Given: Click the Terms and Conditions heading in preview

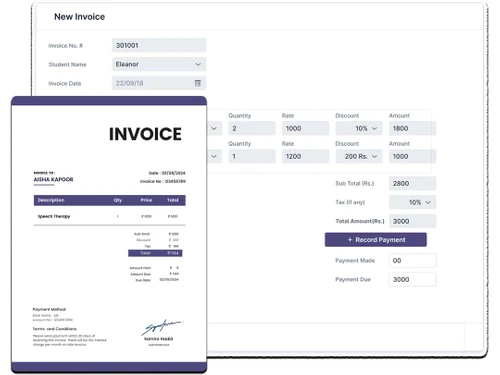Looking at the screenshot, I should pyautogui.click(x=54, y=329).
